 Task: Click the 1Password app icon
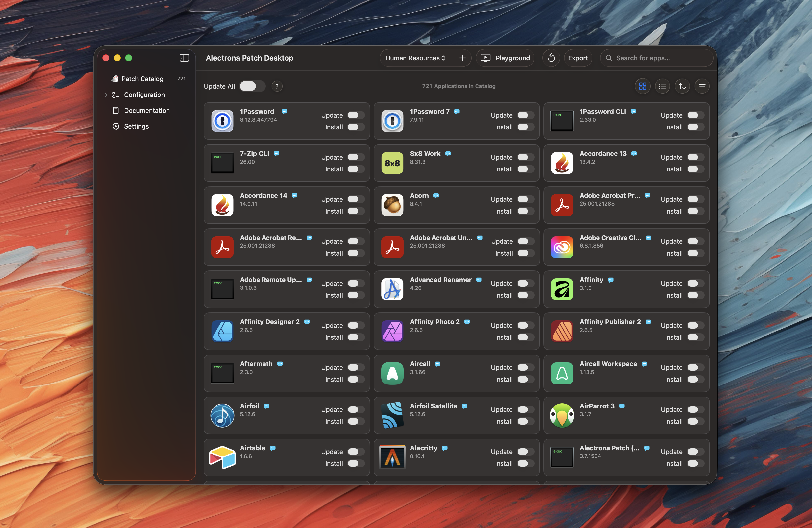click(x=222, y=121)
